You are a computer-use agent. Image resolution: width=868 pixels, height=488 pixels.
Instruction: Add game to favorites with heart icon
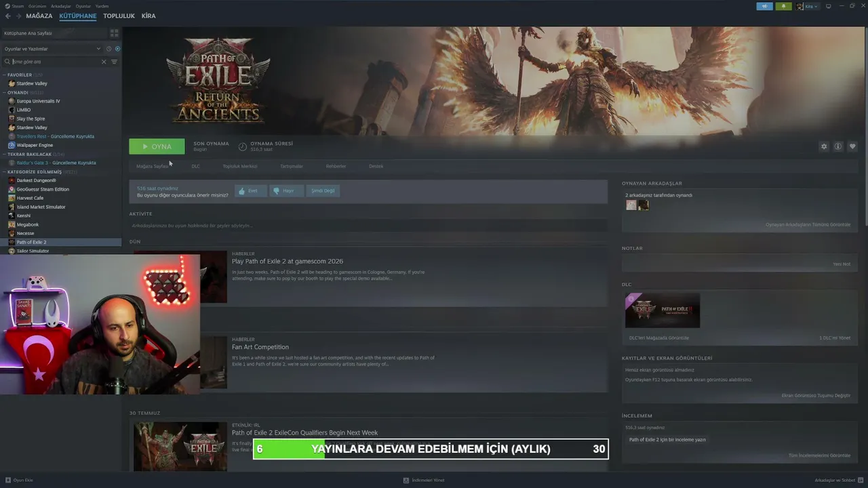tap(852, 146)
